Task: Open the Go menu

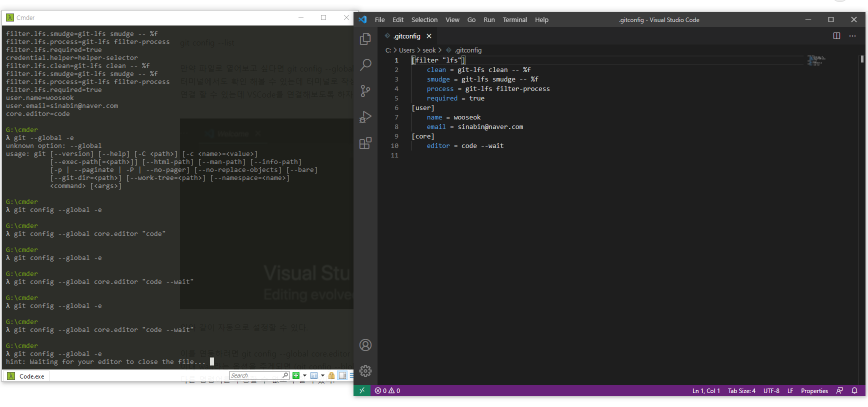Action: pyautogui.click(x=471, y=19)
